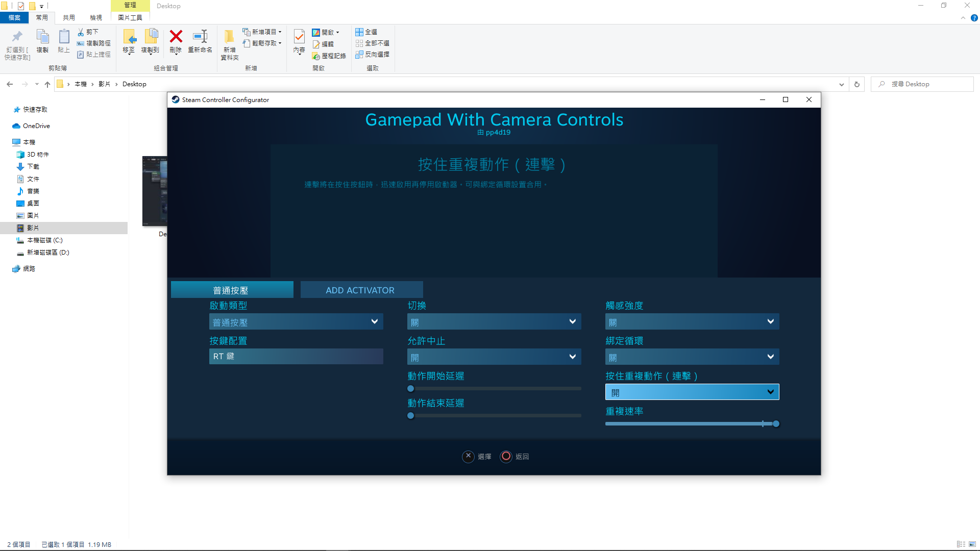The width and height of the screenshot is (980, 551).
Task: Open the 檔案 file menu tab
Action: (14, 18)
